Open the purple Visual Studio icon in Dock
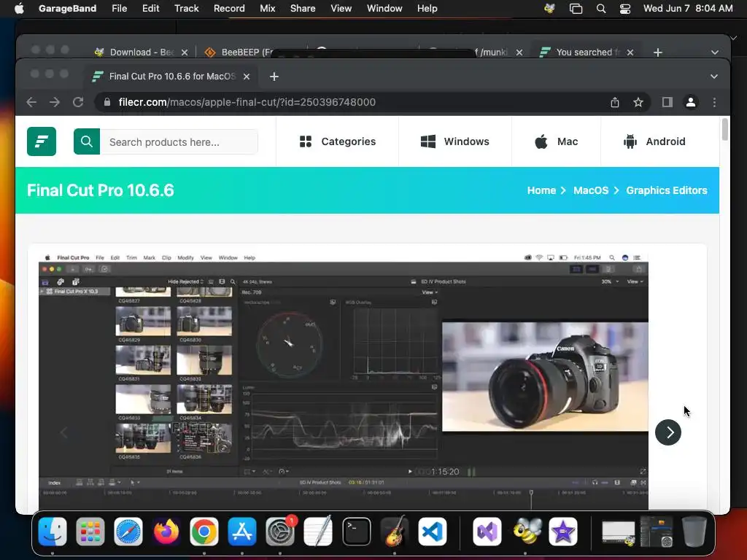Screen dimensions: 747x560 [487, 532]
